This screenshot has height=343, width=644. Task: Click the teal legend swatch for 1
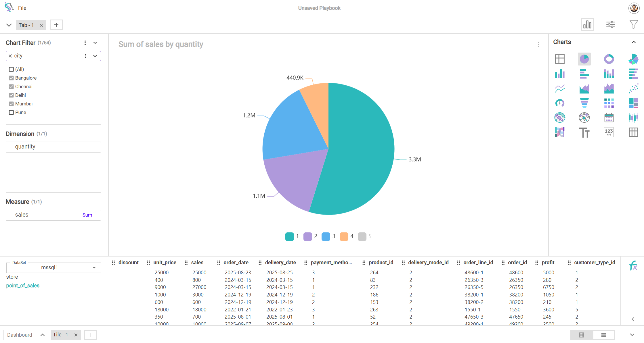click(289, 236)
